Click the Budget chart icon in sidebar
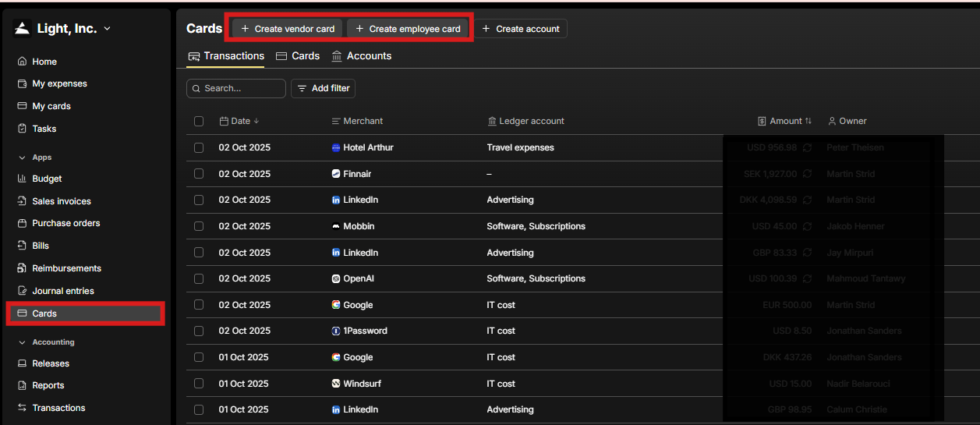The image size is (980, 425). (22, 179)
